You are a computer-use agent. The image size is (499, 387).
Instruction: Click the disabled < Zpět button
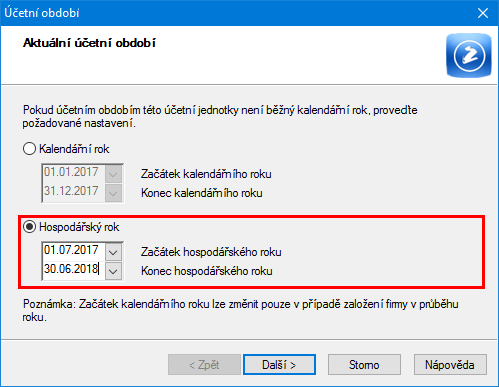tap(204, 365)
